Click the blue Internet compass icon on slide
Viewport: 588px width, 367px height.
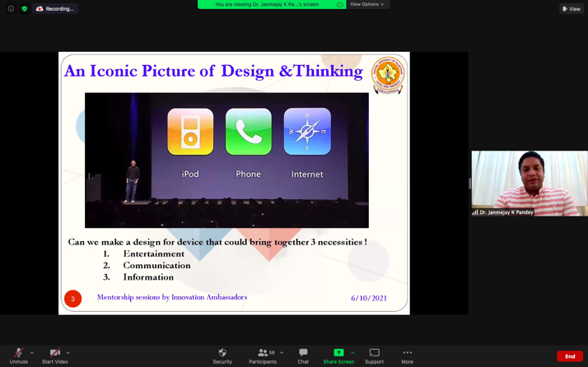click(307, 132)
